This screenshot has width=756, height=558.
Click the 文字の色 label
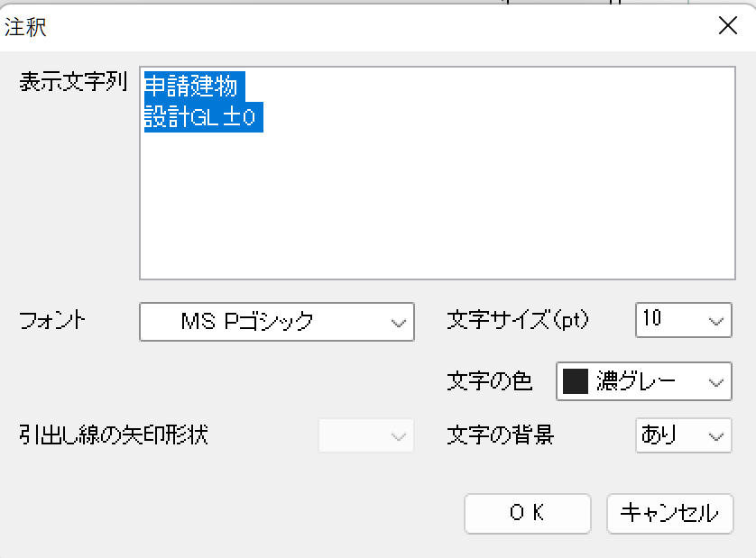490,382
